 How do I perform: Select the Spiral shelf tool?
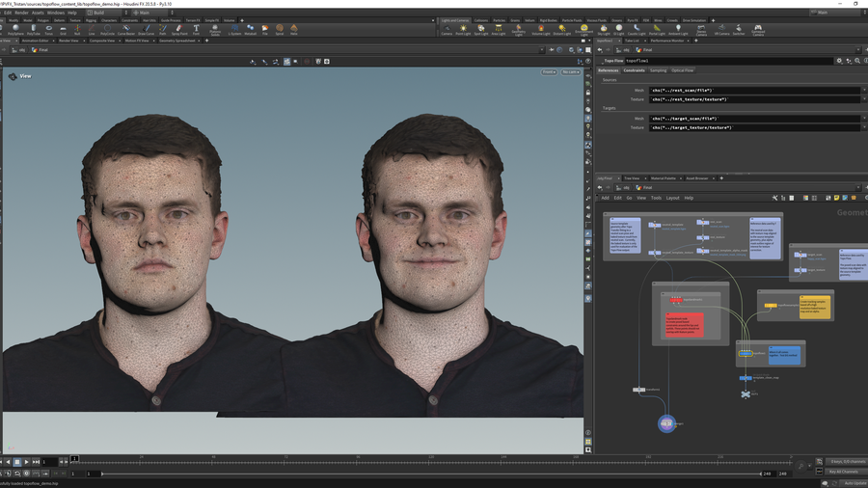pos(280,29)
